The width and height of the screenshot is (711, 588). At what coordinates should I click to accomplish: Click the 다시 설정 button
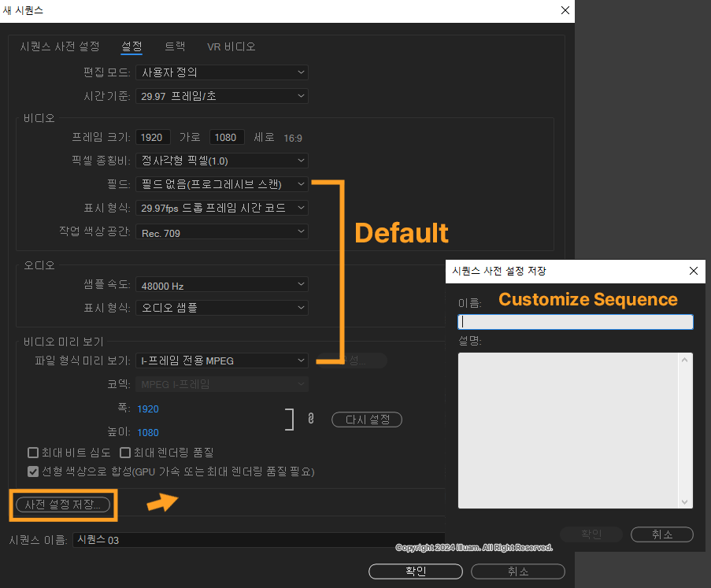click(367, 420)
